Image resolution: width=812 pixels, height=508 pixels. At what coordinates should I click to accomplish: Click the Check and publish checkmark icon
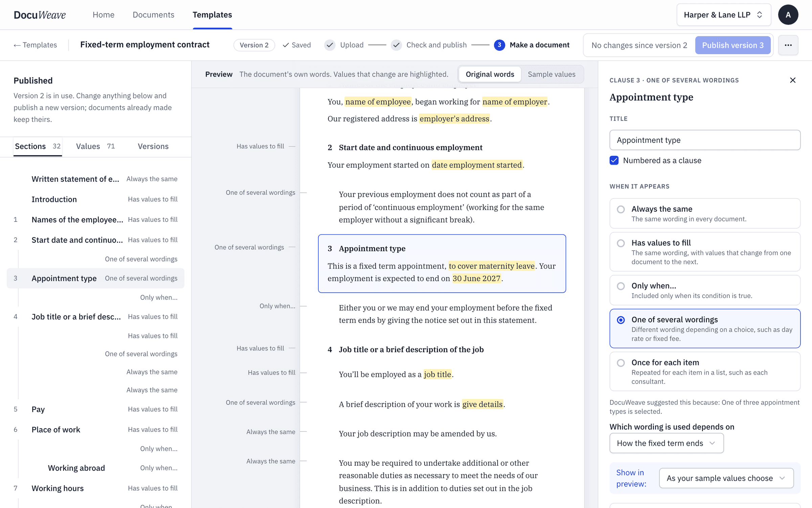coord(396,45)
